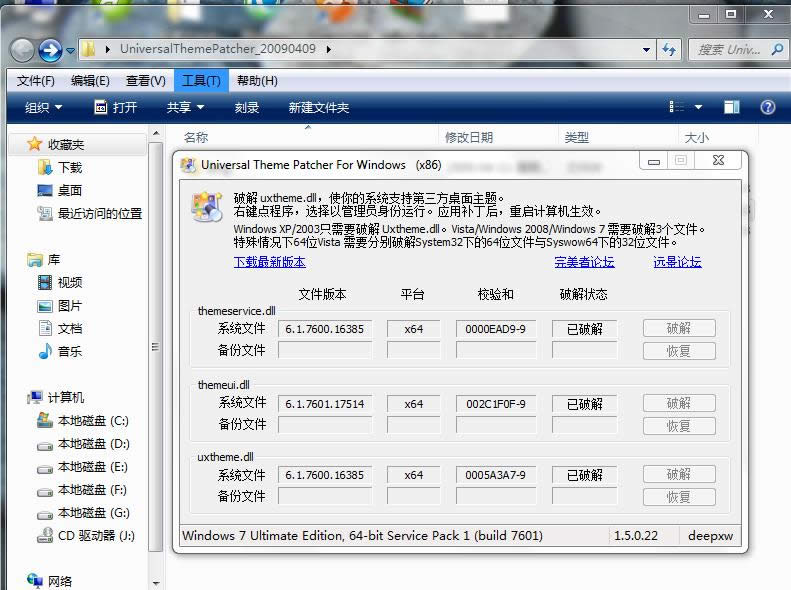Click the refresh icon beside address bar
The image size is (791, 590).
pyautogui.click(x=669, y=48)
